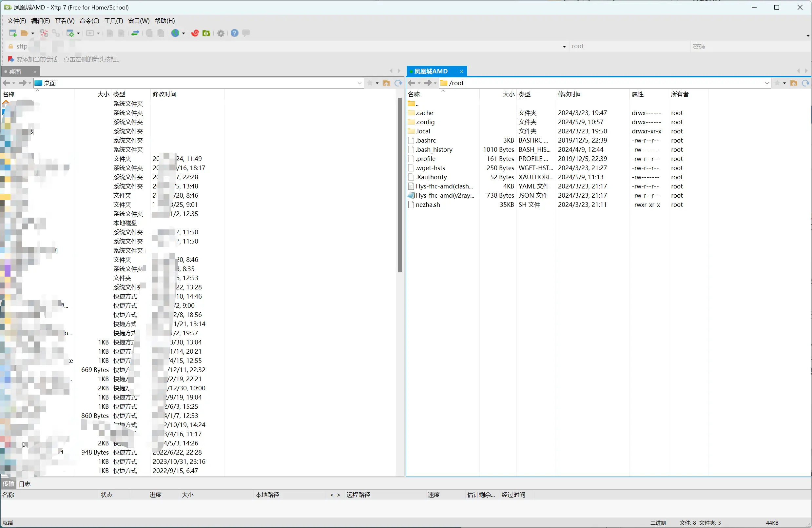The height and width of the screenshot is (528, 812).
Task: Close the 凤凰城AMD tab
Action: 461,72
